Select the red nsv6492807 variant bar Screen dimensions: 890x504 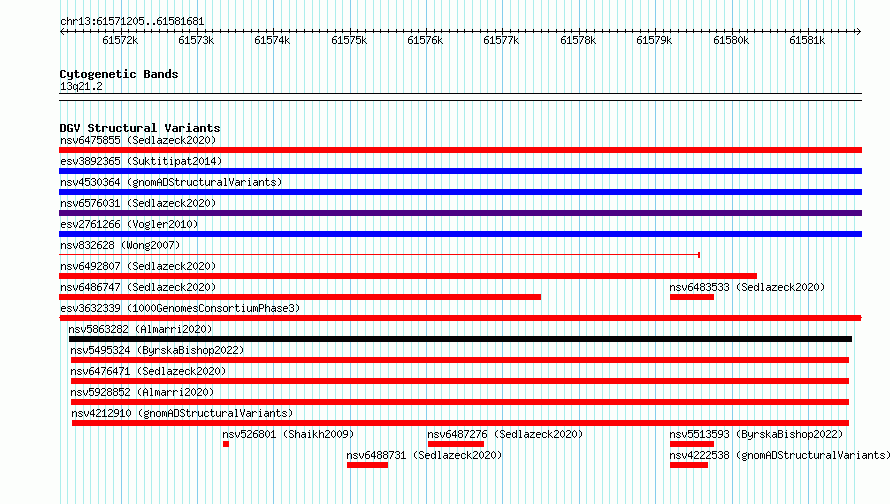click(408, 276)
